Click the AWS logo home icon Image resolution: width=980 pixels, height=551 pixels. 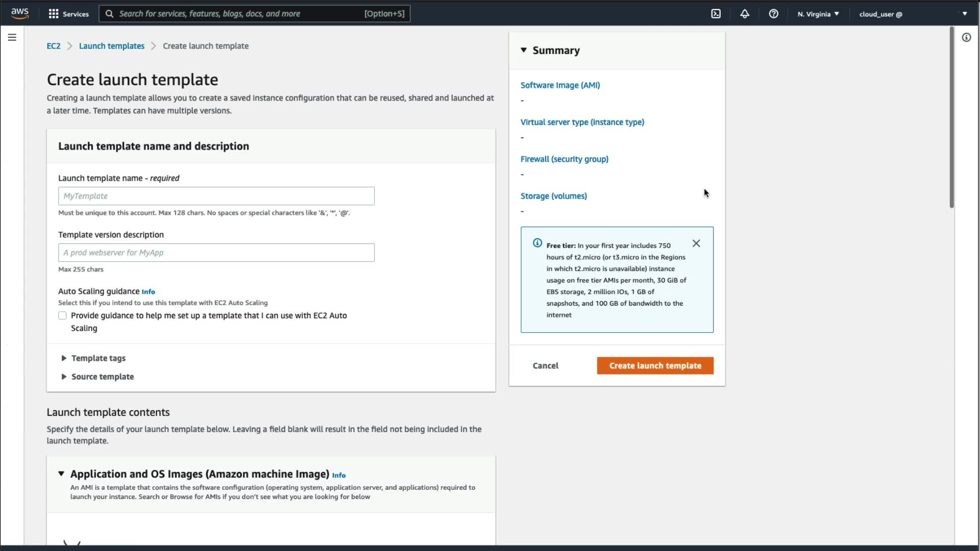(x=19, y=13)
